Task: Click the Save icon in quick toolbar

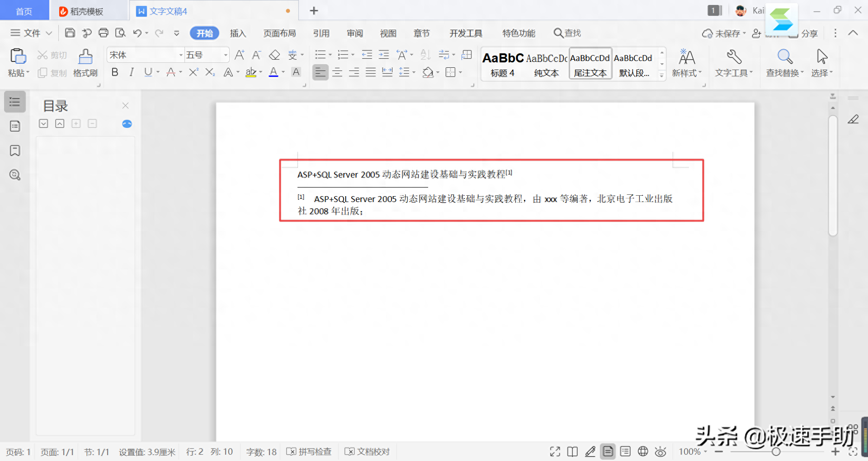Action: (x=70, y=33)
